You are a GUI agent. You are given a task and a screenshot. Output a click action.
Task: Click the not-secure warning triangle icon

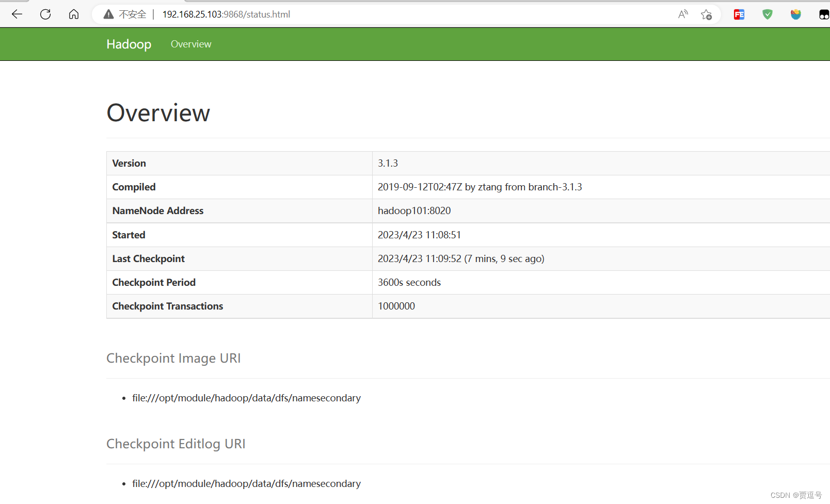pos(108,14)
